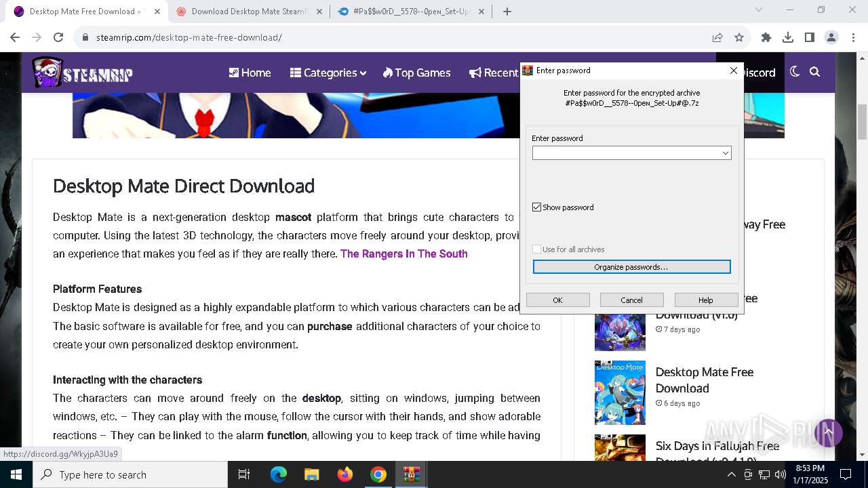Click the Chrome back arrow
This screenshot has width=868, height=488.
pyautogui.click(x=15, y=37)
